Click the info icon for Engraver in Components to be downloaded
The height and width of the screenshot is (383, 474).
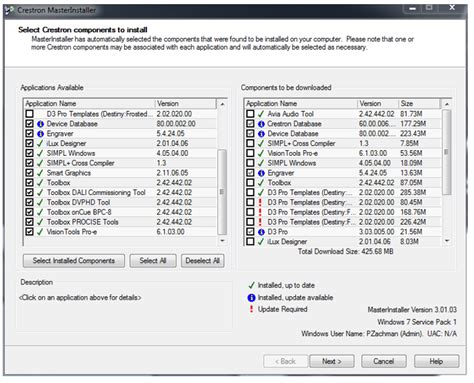[x=261, y=173]
